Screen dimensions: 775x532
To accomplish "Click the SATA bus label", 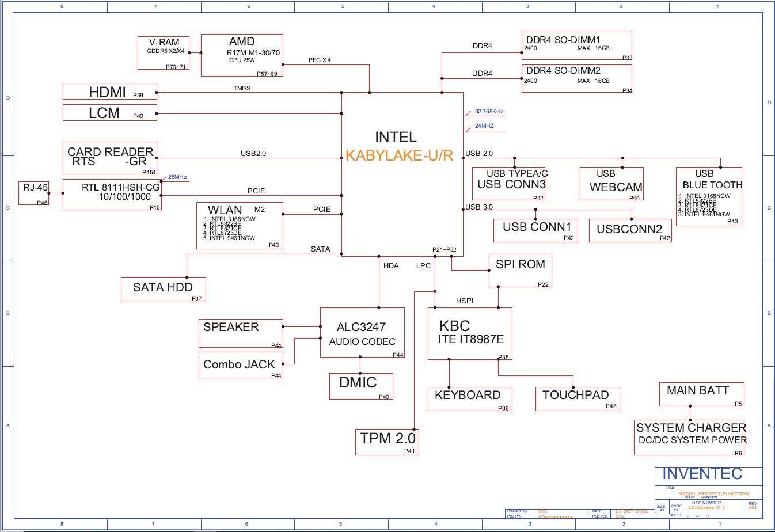I will coord(321,249).
